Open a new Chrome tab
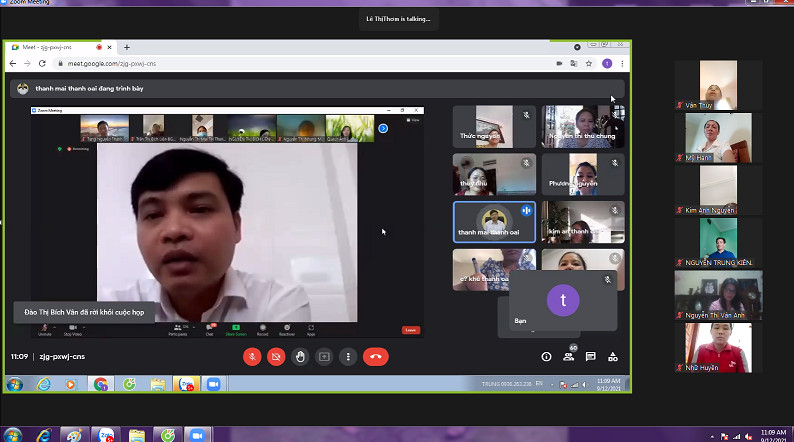The width and height of the screenshot is (794, 442). pyautogui.click(x=127, y=47)
